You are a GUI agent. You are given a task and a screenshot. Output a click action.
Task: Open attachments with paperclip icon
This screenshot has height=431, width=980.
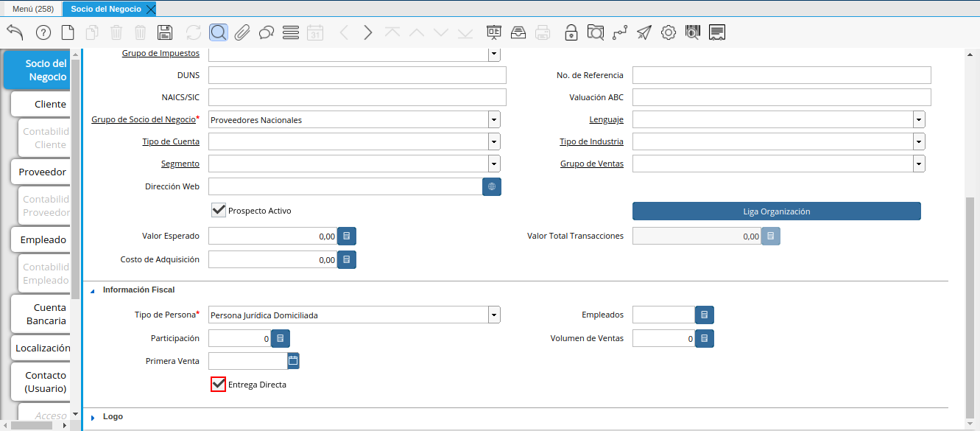[x=242, y=32]
